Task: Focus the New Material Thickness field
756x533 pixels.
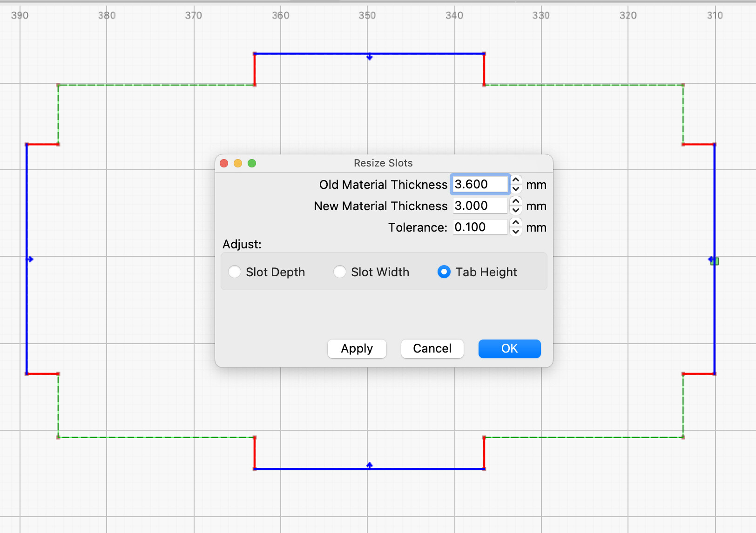Action: pyautogui.click(x=480, y=206)
